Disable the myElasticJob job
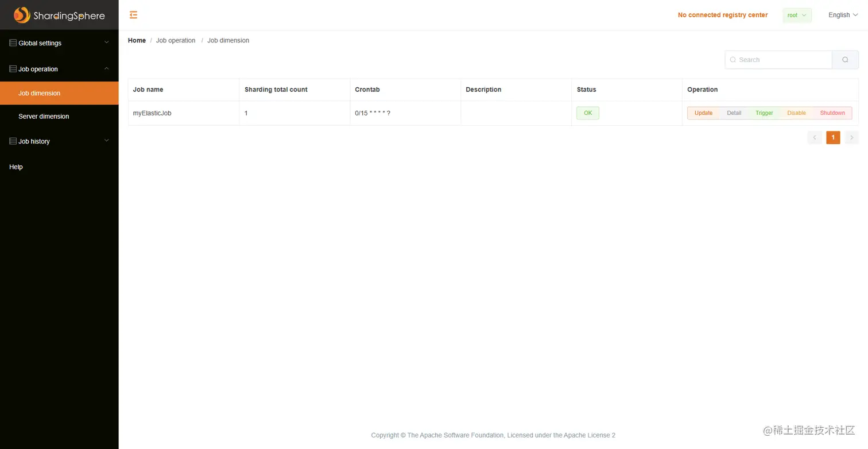Viewport: 868px width, 449px height. tap(796, 113)
